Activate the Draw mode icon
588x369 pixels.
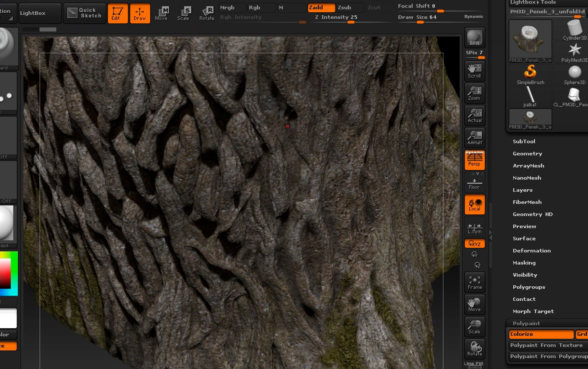(x=140, y=13)
